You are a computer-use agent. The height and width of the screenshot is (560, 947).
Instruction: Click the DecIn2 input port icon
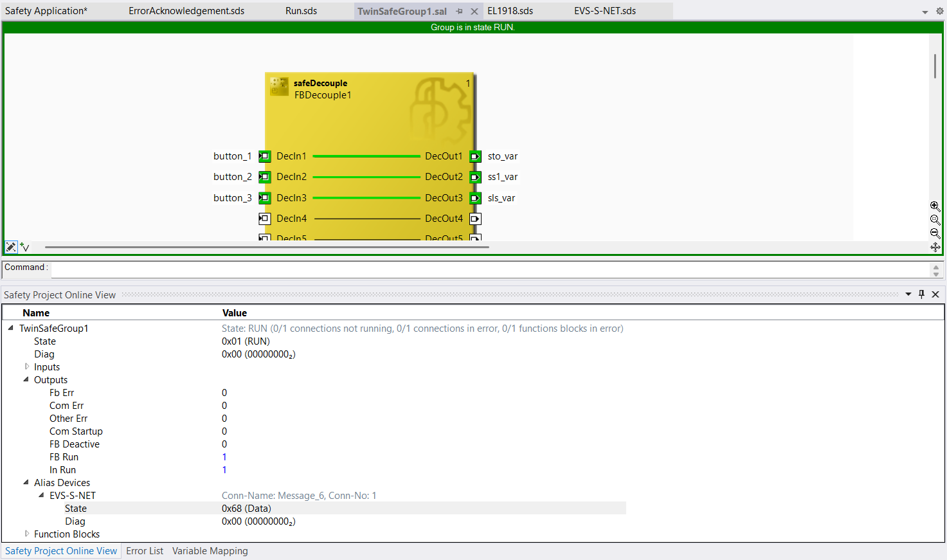pyautogui.click(x=264, y=177)
